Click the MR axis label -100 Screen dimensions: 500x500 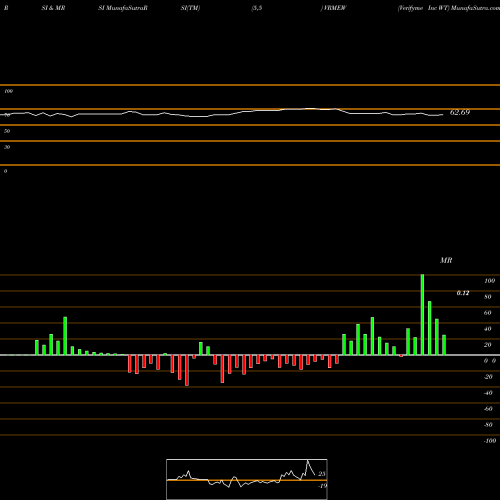pos(490,441)
